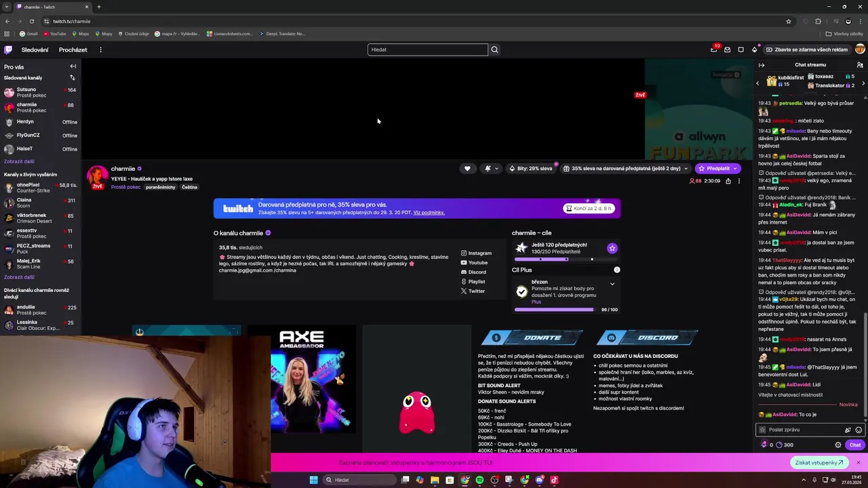Click the emote picker smiley in chat

(859, 430)
